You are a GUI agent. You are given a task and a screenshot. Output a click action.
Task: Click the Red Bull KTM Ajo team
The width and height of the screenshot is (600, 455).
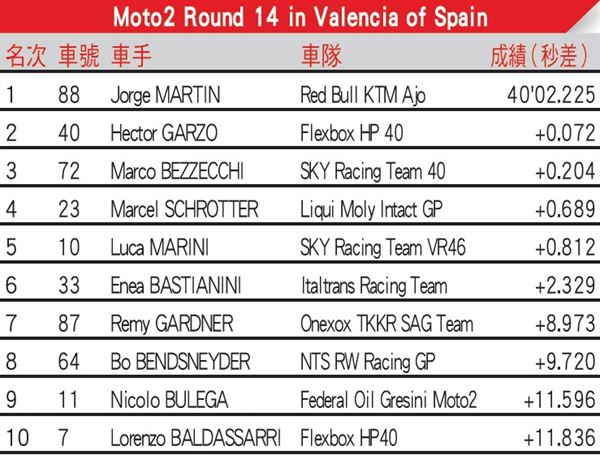pyautogui.click(x=363, y=95)
